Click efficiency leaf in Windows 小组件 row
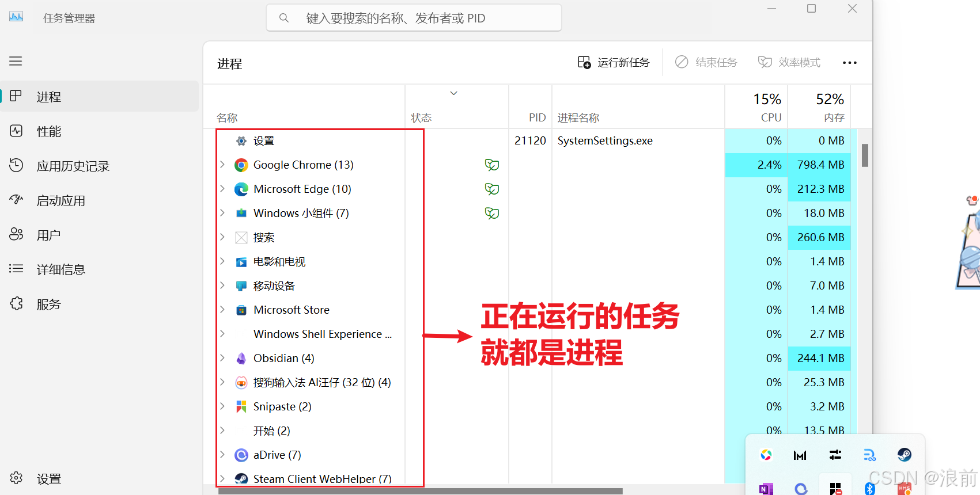Screen dimensions: 980x495 click(492, 214)
